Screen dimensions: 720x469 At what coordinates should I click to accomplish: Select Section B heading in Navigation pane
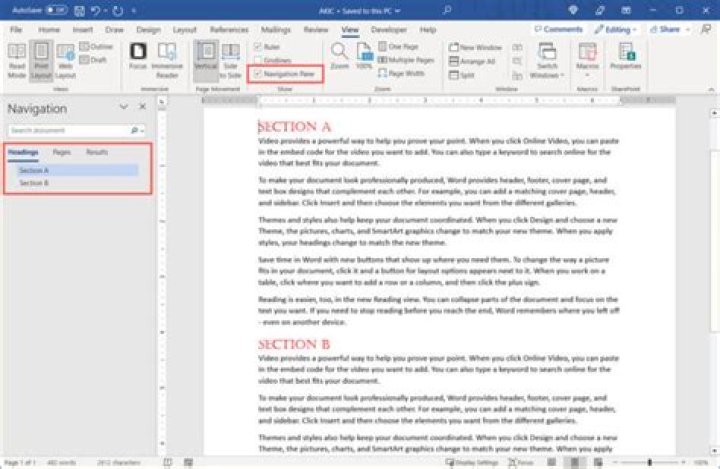[x=34, y=183]
